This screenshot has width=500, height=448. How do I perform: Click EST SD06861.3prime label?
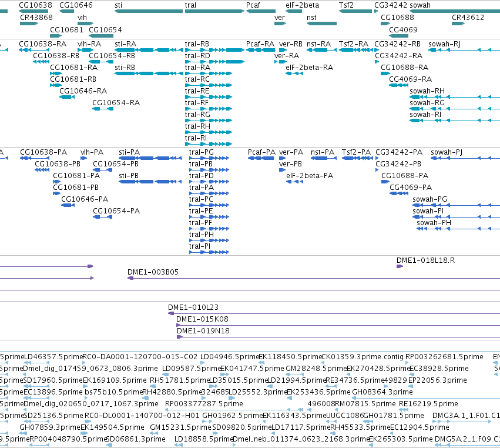tap(136, 439)
